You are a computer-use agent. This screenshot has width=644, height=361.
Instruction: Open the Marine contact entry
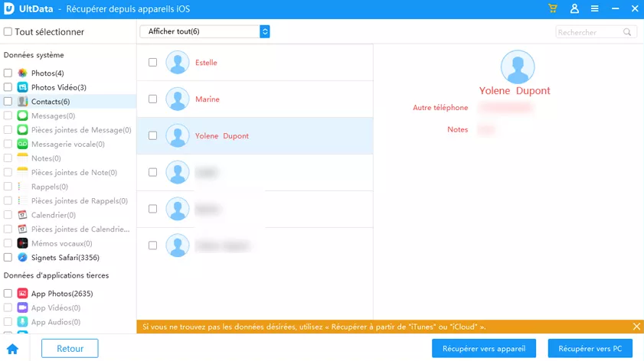[x=208, y=99]
